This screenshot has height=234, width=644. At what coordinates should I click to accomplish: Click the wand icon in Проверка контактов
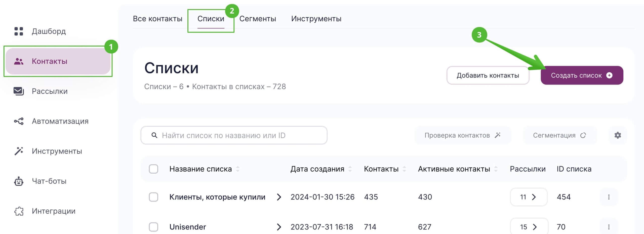point(498,135)
